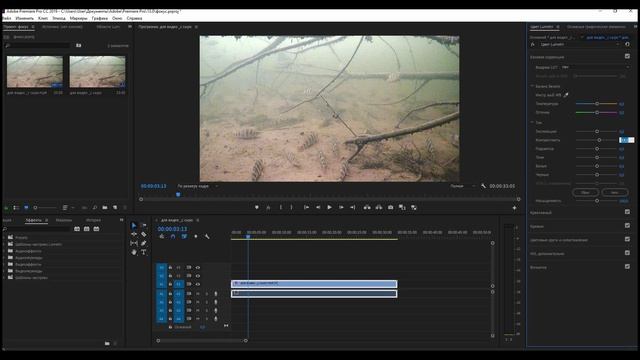Image resolution: width=640 pixels, height=360 pixels.
Task: Select the Selection tool arrow
Action: pyautogui.click(x=134, y=225)
